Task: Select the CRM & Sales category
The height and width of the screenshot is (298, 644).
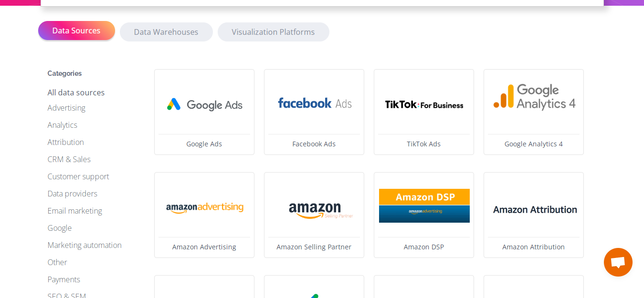Action: 69,159
